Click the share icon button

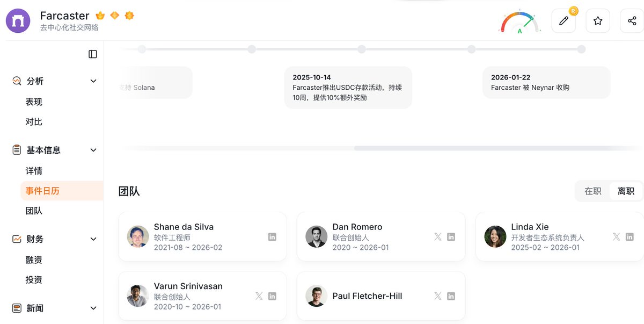[632, 21]
